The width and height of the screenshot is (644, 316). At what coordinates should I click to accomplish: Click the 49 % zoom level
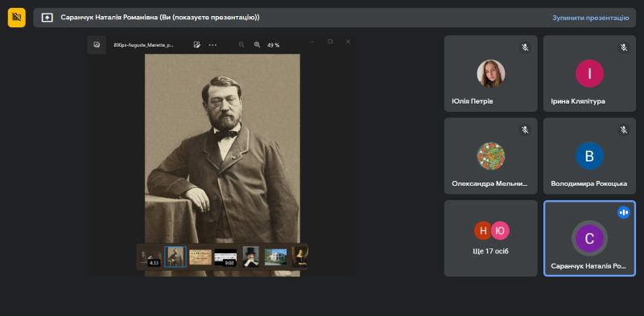pos(273,45)
